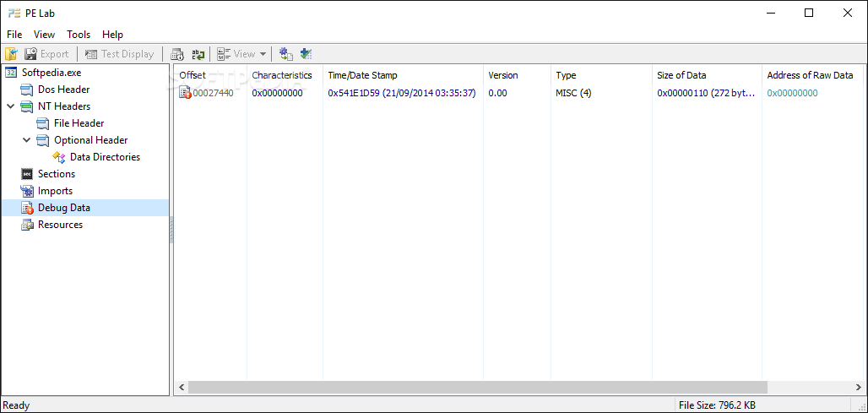Viewport: 868px width, 413px height.
Task: Select Sections in the tree
Action: point(57,174)
